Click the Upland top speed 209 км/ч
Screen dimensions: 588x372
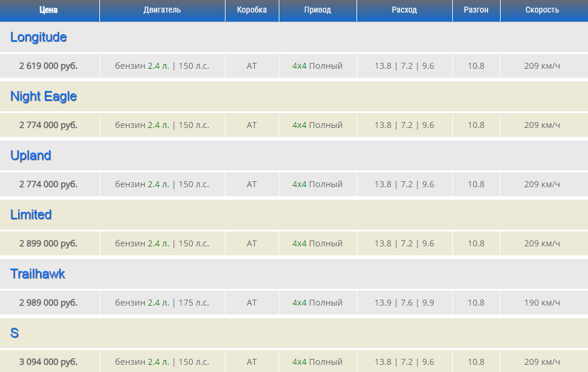point(543,184)
